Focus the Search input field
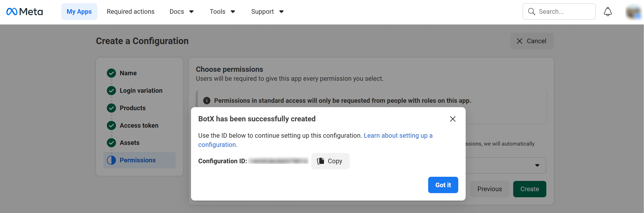This screenshot has height=213, width=644. pos(559,12)
